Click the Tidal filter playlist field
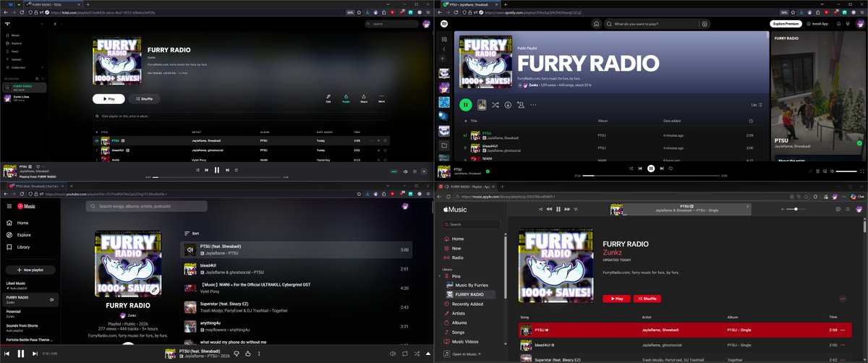Image resolution: width=868 pixels, height=363 pixels. pos(241,116)
